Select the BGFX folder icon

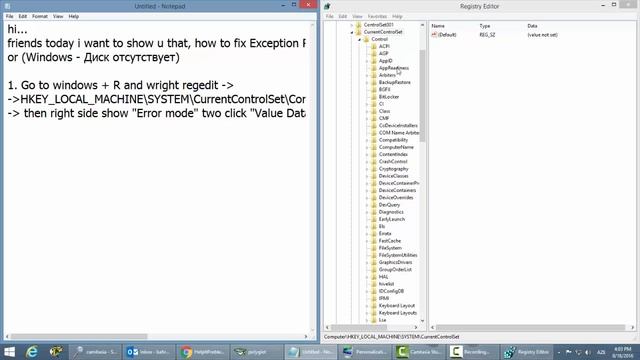(373, 89)
